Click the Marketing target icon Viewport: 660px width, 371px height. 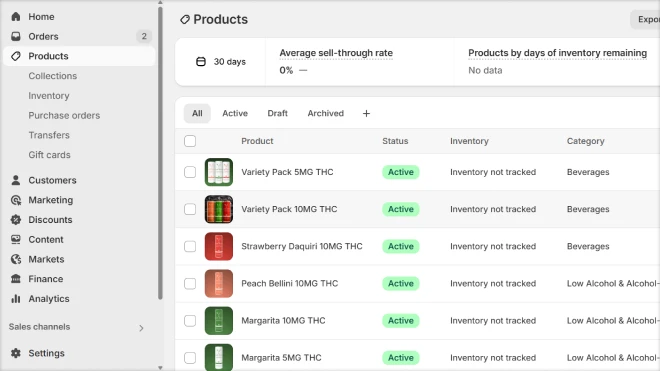coord(16,200)
